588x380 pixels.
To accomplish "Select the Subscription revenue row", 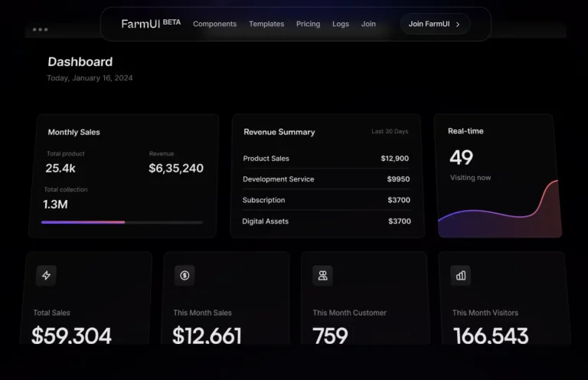I will click(326, 200).
